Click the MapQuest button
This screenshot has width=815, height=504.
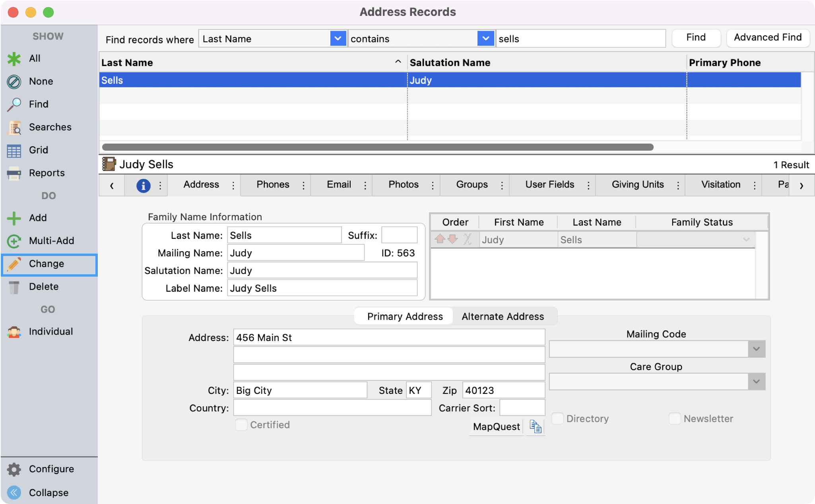click(x=496, y=427)
